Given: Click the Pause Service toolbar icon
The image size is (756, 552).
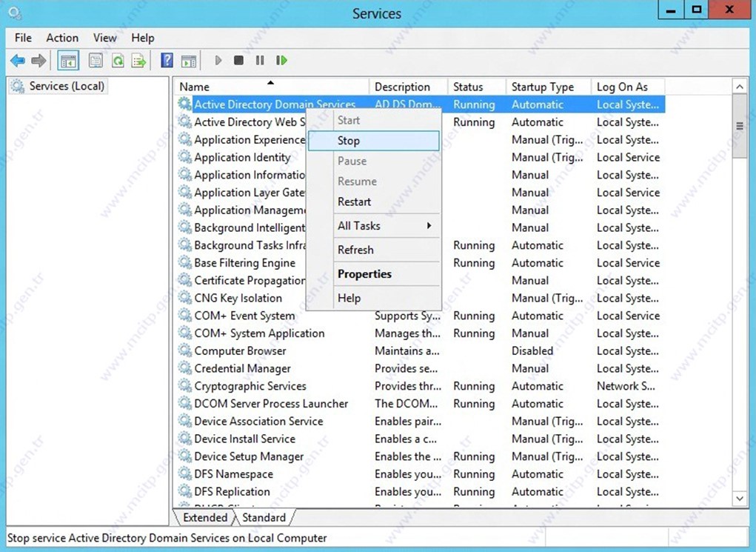Looking at the screenshot, I should (x=260, y=60).
